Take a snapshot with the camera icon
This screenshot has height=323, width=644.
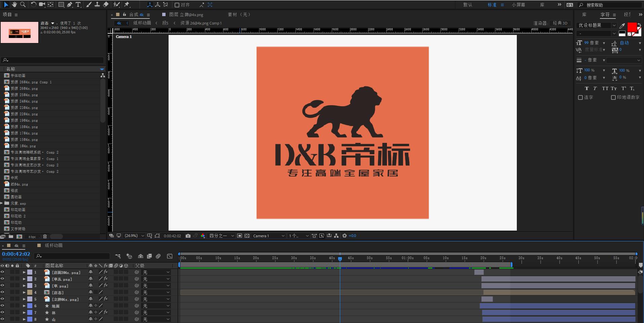coord(188,236)
